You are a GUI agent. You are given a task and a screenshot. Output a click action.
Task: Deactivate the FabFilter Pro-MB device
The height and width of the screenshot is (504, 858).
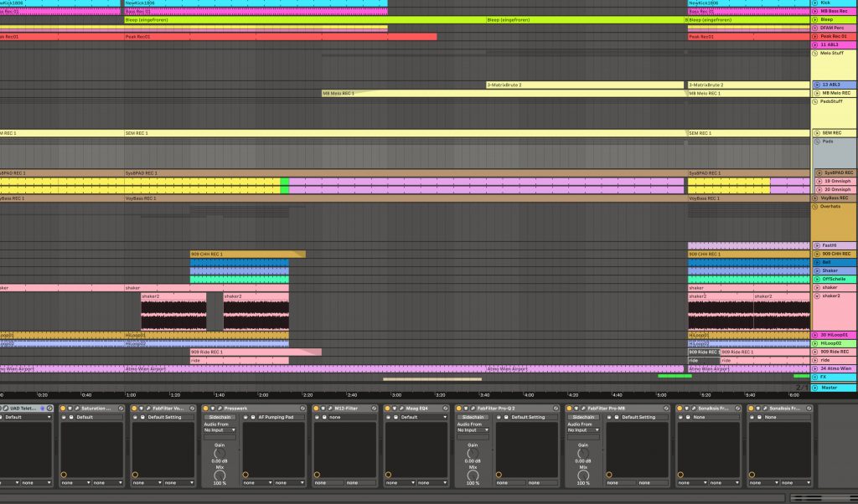click(571, 408)
